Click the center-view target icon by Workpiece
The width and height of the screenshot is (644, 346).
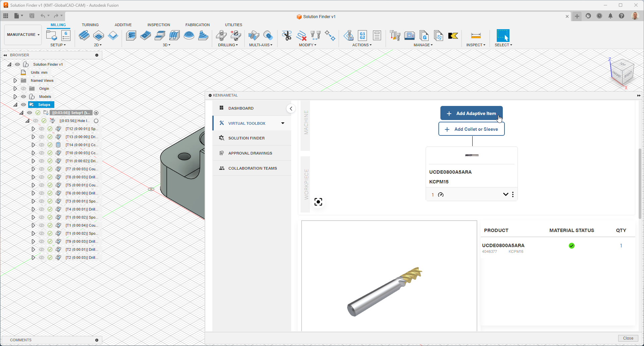[x=318, y=202]
